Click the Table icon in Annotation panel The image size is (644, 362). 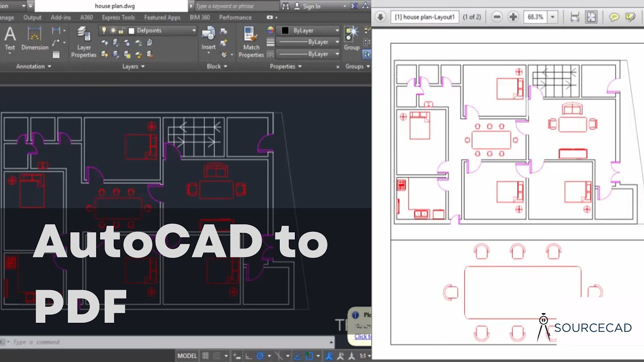[x=56, y=54]
